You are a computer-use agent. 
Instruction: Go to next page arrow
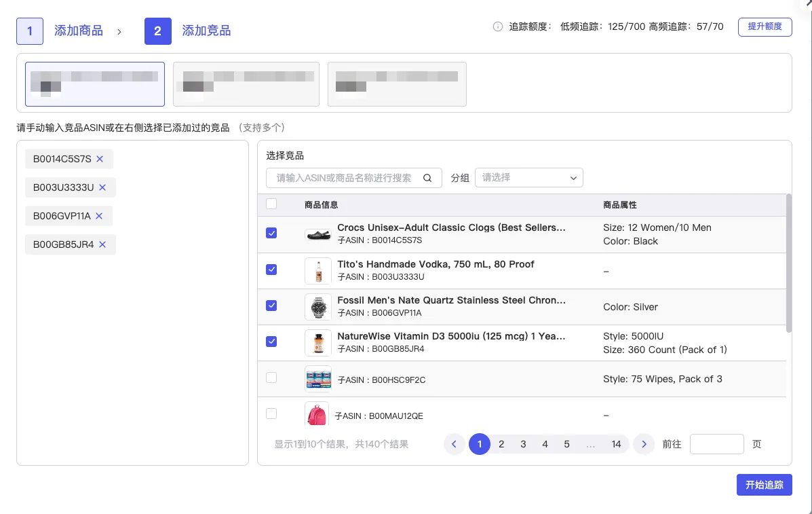pyautogui.click(x=644, y=444)
